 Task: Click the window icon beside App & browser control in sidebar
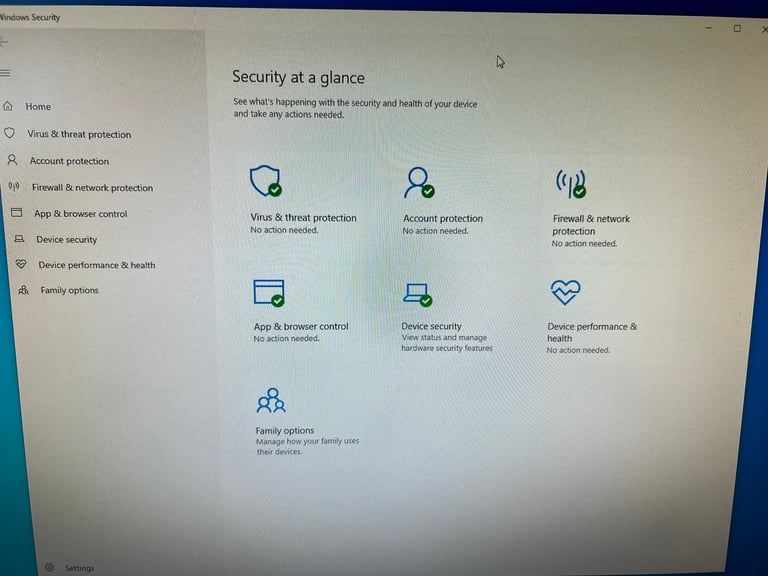coord(17,212)
